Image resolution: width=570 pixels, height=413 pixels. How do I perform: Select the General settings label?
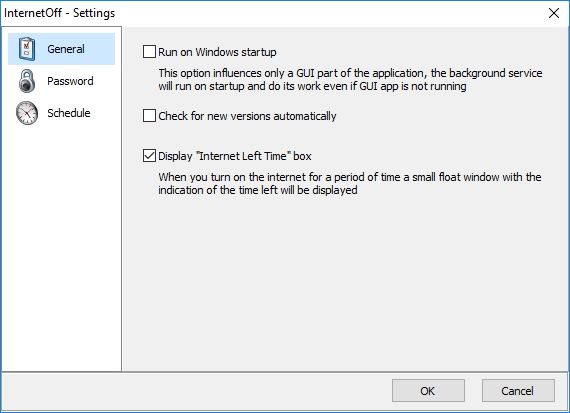pos(66,49)
